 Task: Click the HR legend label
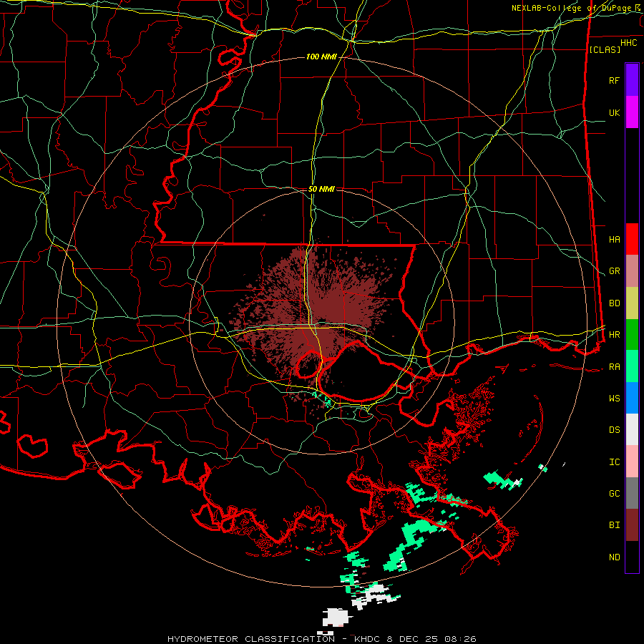point(614,335)
